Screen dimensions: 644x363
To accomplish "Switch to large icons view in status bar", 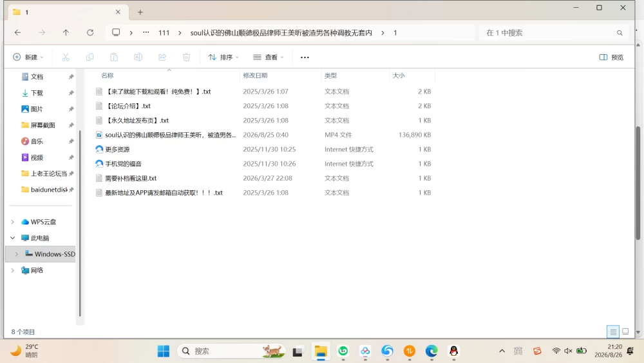I will pyautogui.click(x=625, y=331).
